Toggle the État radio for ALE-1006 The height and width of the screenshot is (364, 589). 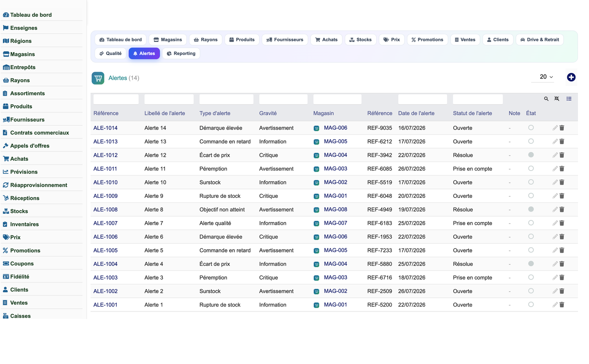[x=531, y=236]
